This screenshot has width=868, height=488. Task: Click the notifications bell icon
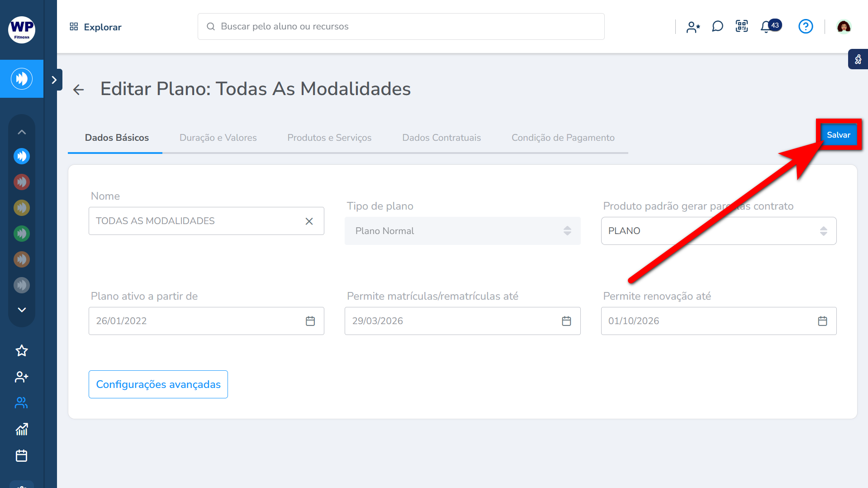pyautogui.click(x=766, y=27)
